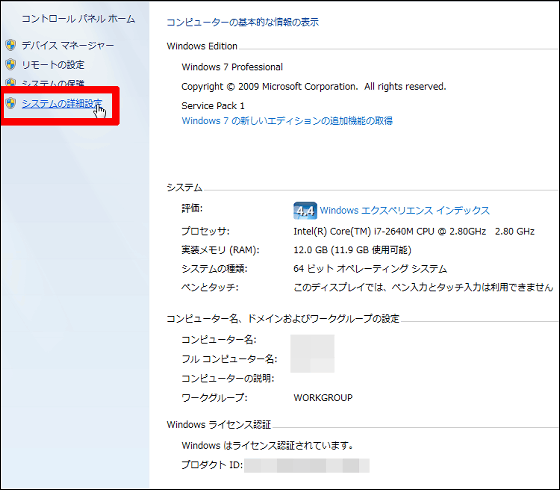
Task: Click the ワークグループ: label
Action: [214, 398]
